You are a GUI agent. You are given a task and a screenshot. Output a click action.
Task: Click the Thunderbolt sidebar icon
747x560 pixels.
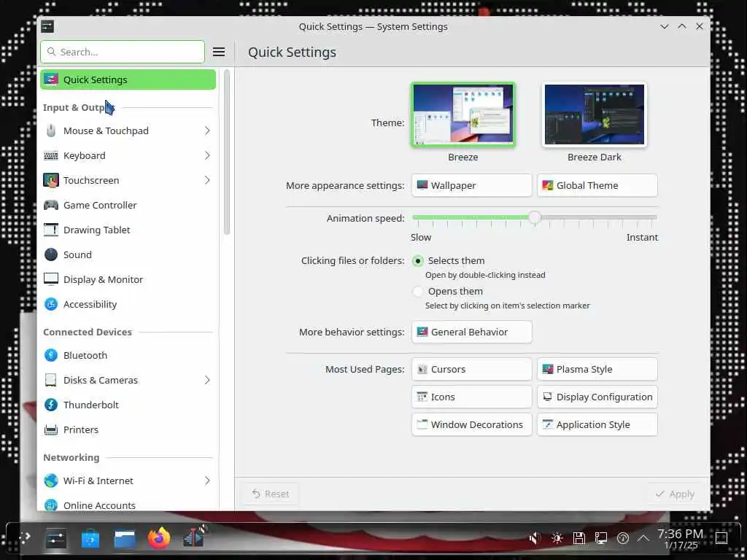[x=51, y=405]
